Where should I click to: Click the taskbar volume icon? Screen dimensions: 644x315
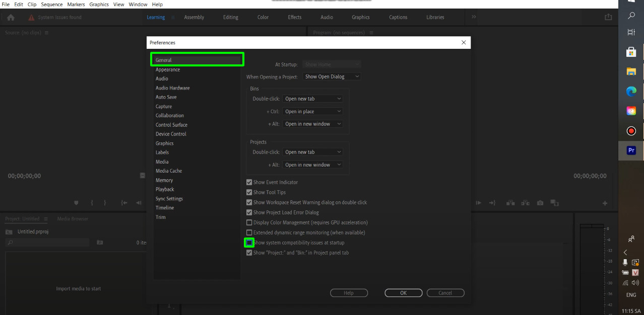pyautogui.click(x=635, y=283)
